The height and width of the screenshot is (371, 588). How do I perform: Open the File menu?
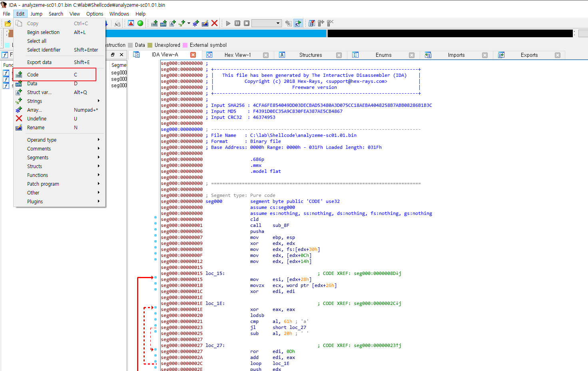tap(6, 14)
